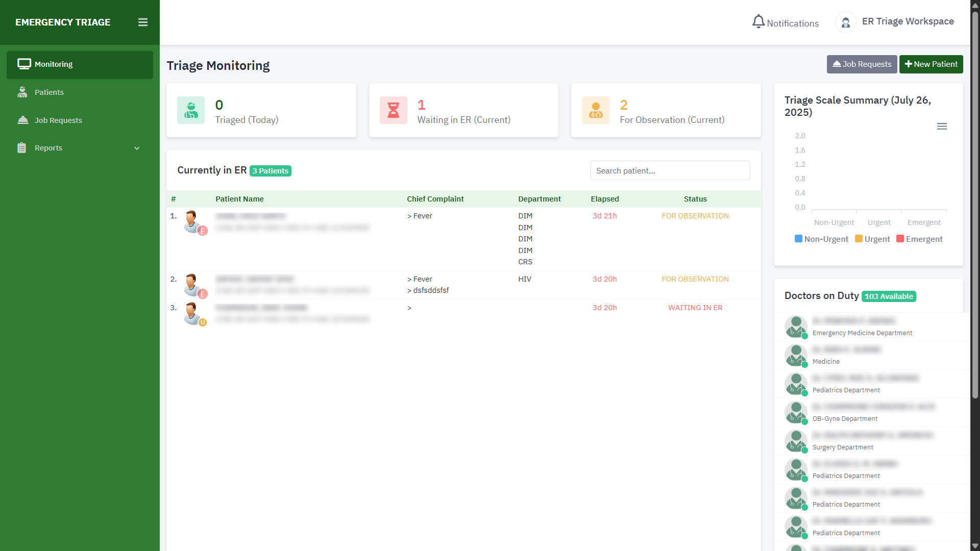
Task: Click the Job Requests header button
Action: coord(862,64)
